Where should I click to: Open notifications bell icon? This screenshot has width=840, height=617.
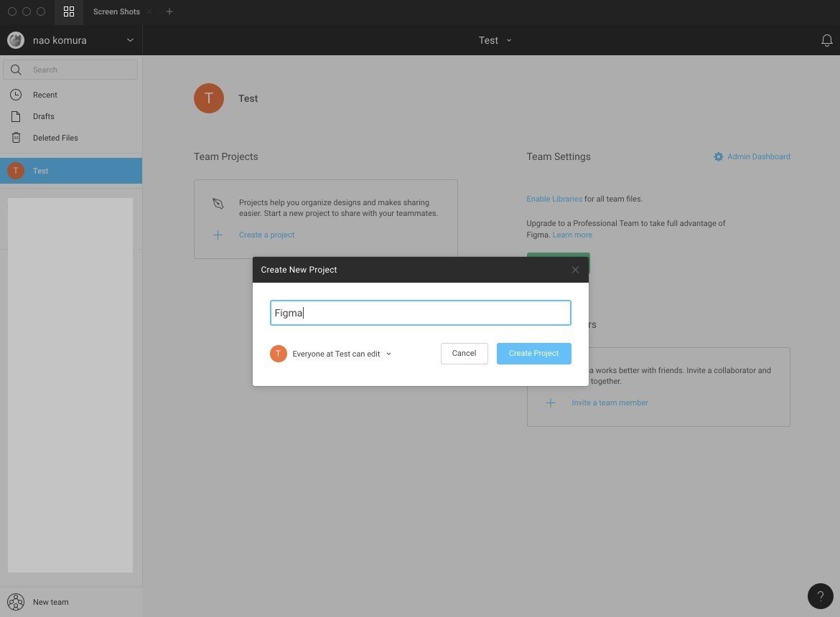(x=826, y=40)
